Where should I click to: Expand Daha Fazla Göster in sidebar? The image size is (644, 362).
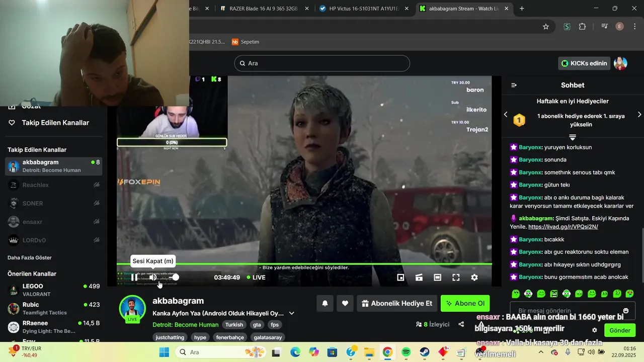[x=30, y=257]
